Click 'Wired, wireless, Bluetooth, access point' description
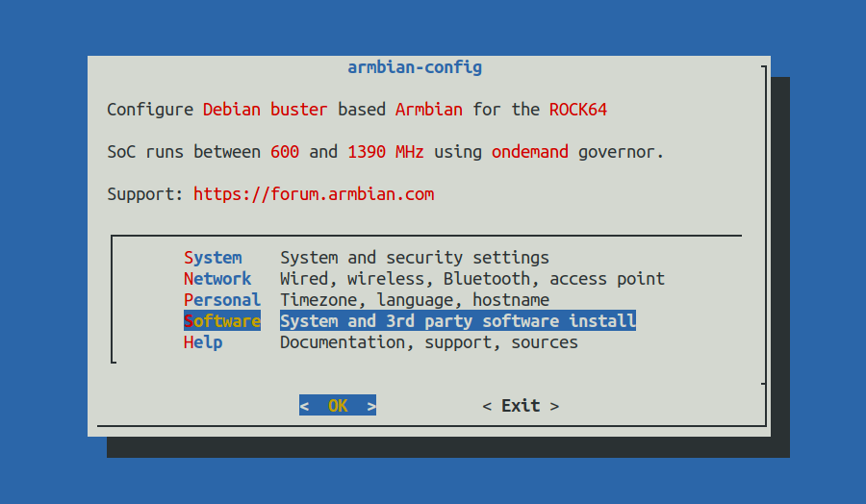The height and width of the screenshot is (504, 866). pyautogui.click(x=472, y=279)
